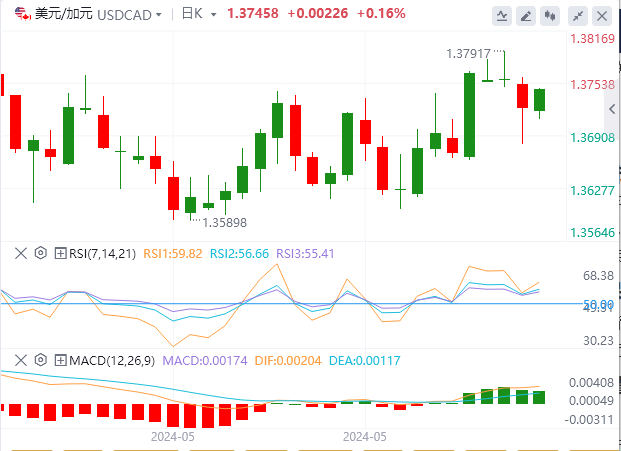Click the MACD(12,26,9) label
Image resolution: width=621 pixels, height=451 pixels.
click(x=112, y=361)
